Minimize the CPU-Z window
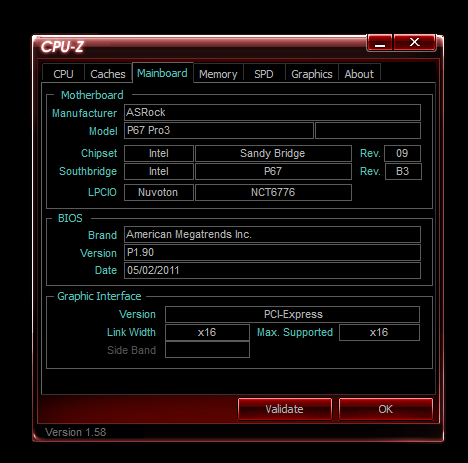The height and width of the screenshot is (463, 468). click(x=380, y=43)
